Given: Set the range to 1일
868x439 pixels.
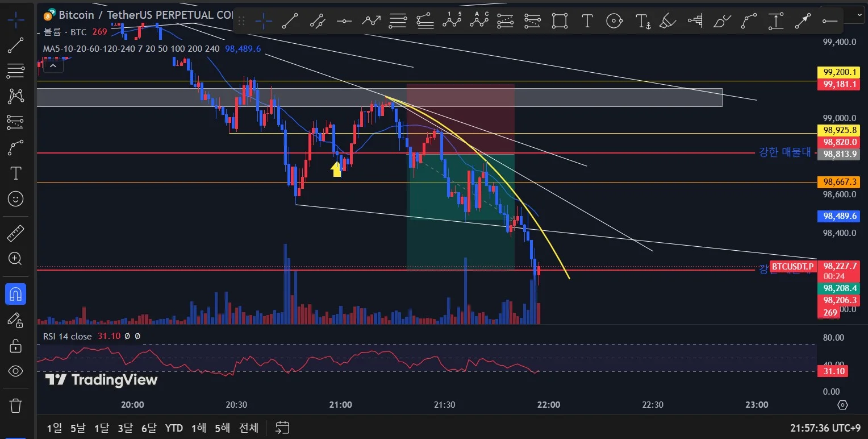Looking at the screenshot, I should (55, 428).
